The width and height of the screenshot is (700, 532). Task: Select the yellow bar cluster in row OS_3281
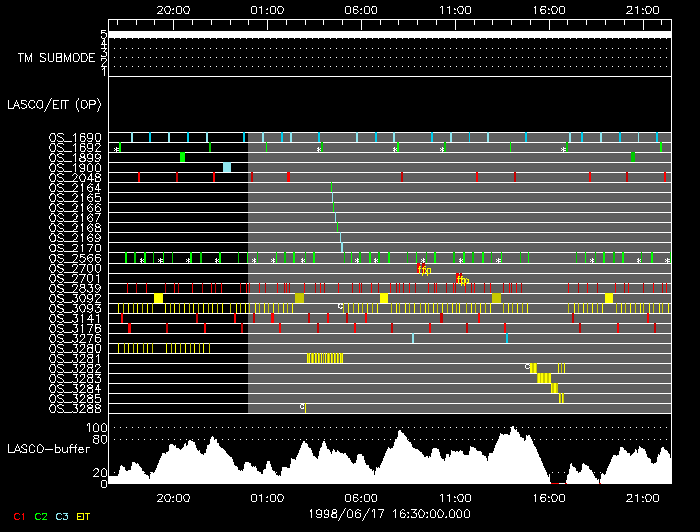(325, 358)
